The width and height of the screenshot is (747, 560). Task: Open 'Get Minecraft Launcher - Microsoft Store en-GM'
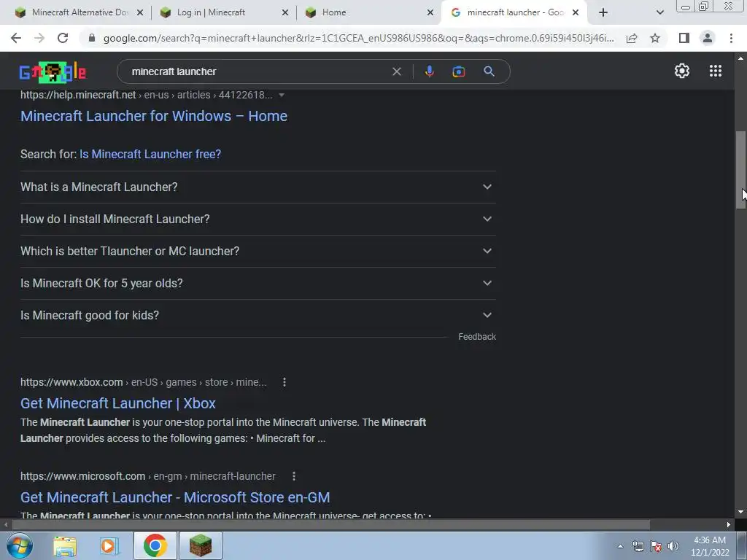pyautogui.click(x=175, y=497)
